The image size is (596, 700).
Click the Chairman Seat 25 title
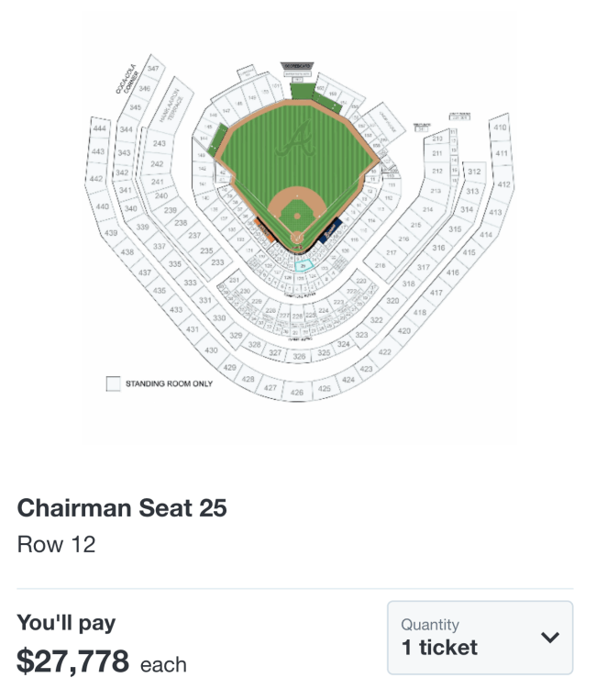122,507
